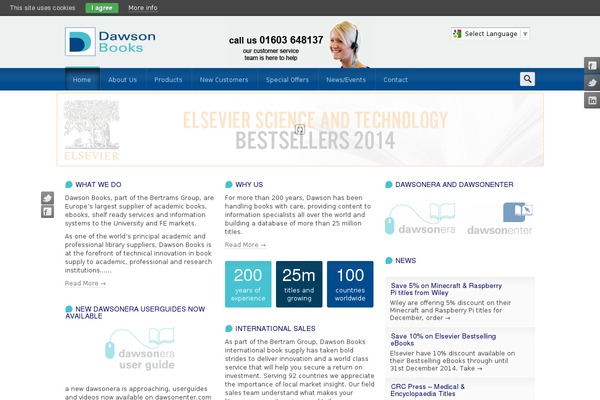Click Facebook share icon beside What We Do
600x400 pixels.
(47, 212)
